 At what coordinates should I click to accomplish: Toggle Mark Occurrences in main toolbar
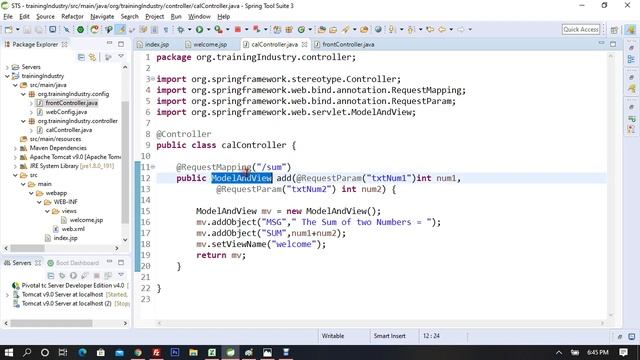click(x=121, y=29)
